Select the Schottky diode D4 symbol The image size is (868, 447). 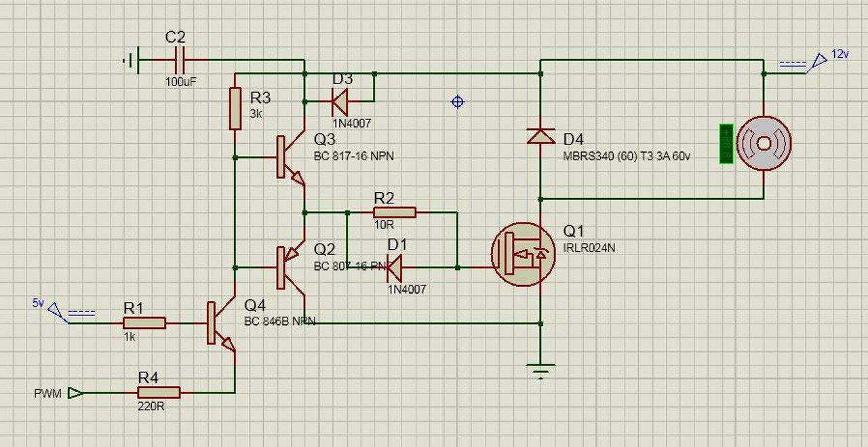pos(540,136)
